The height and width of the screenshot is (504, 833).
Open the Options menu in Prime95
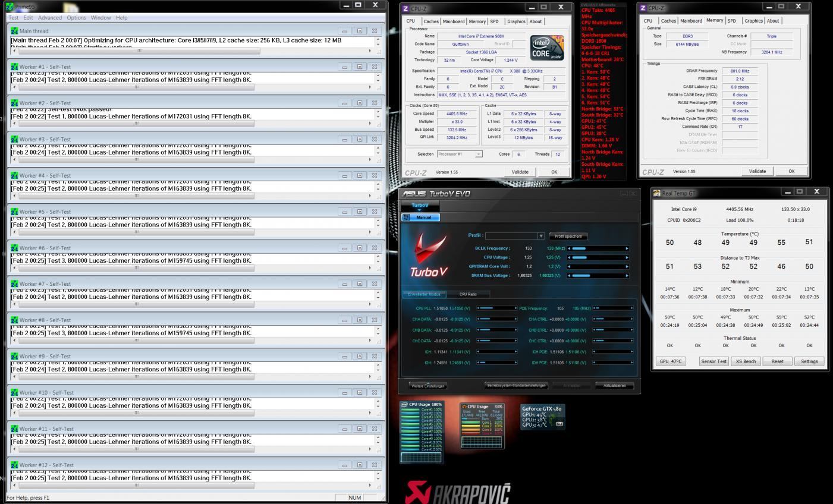pos(76,18)
